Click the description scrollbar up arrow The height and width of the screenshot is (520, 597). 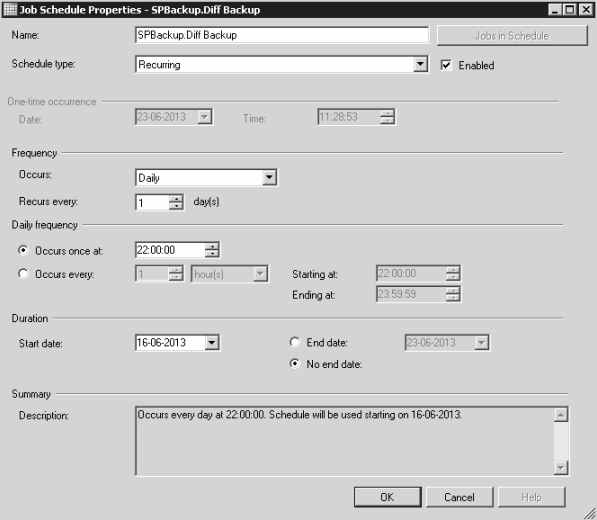pyautogui.click(x=561, y=415)
